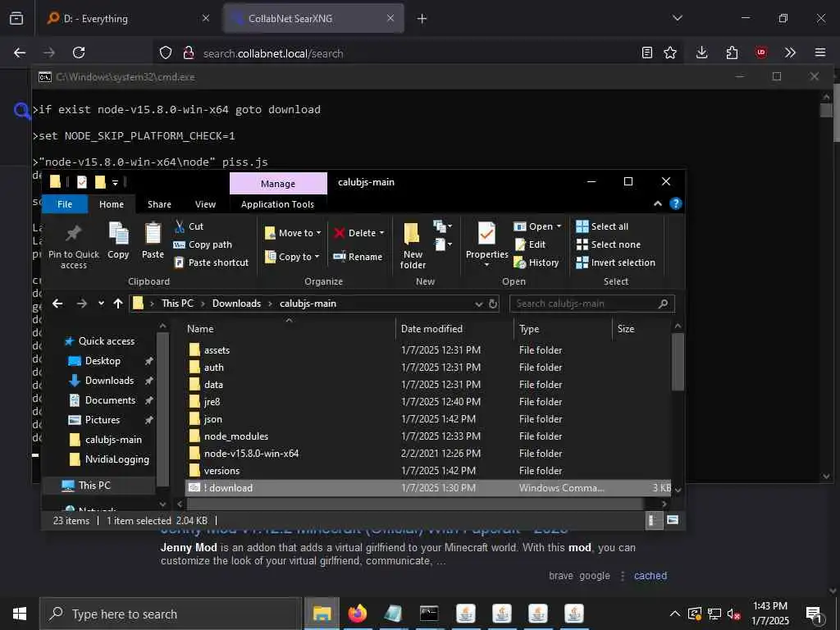Screen dimensions: 840x630
Task: Open Move to dropdown
Action: [x=293, y=233]
